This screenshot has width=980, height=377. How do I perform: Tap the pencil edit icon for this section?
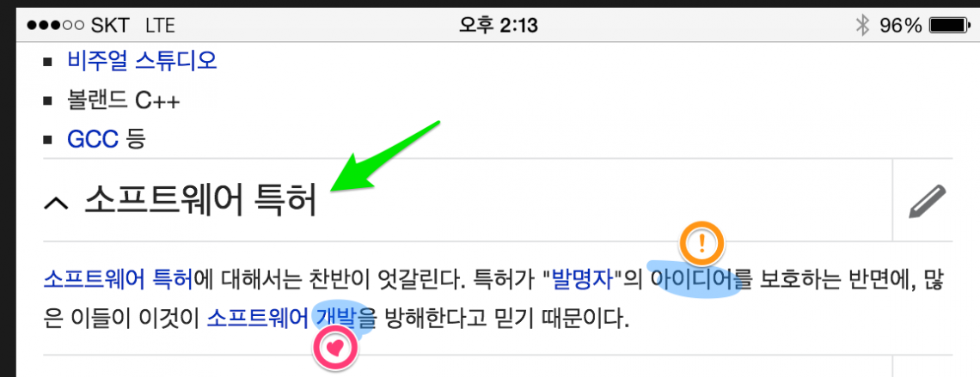(928, 201)
